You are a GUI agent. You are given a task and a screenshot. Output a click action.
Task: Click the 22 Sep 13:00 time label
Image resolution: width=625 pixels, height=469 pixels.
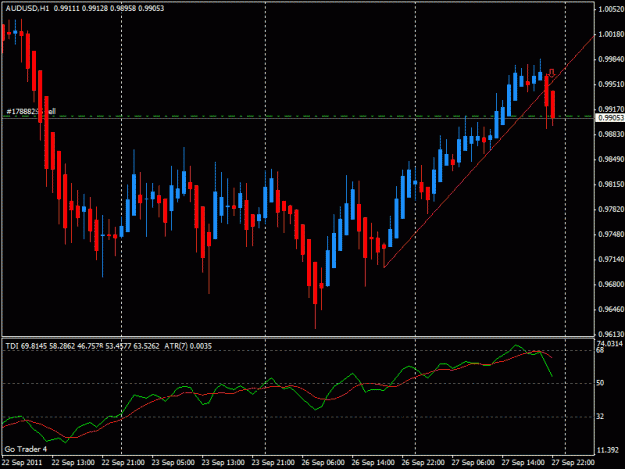coord(73,463)
